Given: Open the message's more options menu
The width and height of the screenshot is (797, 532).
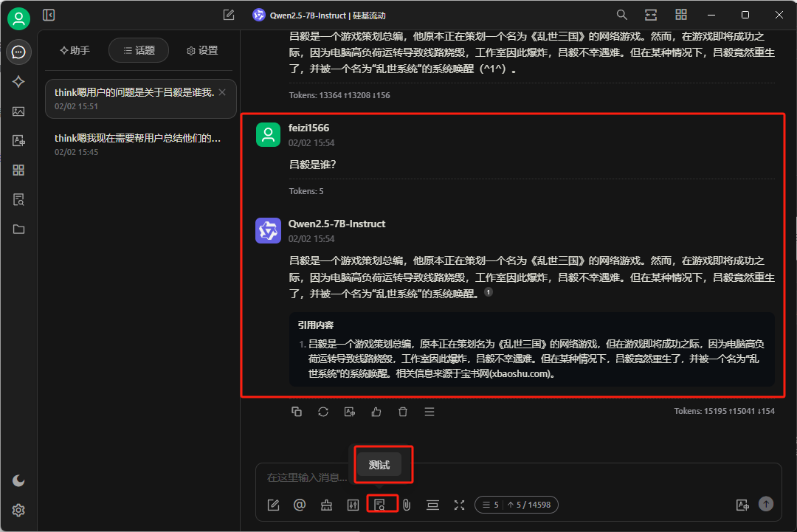Looking at the screenshot, I should pyautogui.click(x=429, y=412).
